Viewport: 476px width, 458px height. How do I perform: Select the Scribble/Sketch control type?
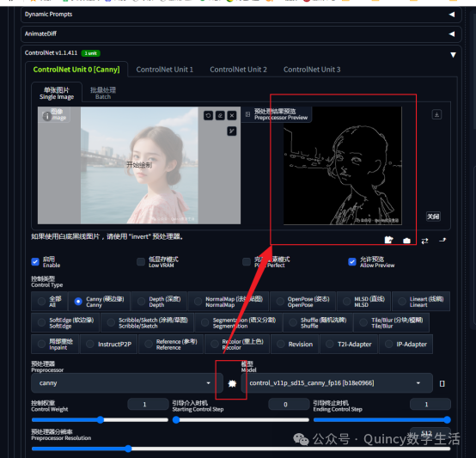pos(147,322)
